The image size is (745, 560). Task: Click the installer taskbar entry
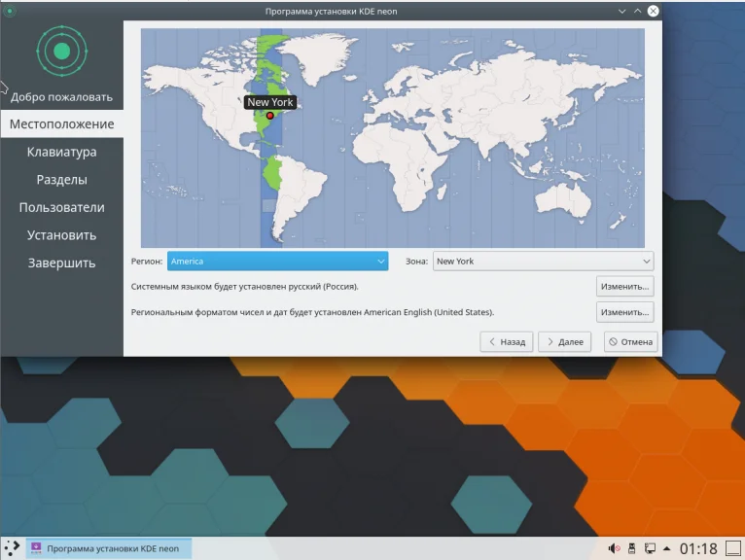(x=109, y=548)
